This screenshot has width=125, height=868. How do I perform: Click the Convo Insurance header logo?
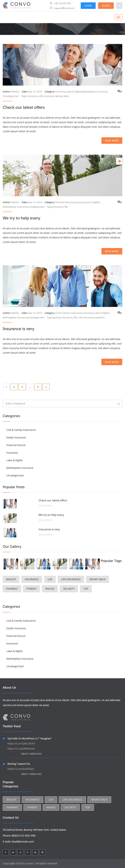(17, 5)
